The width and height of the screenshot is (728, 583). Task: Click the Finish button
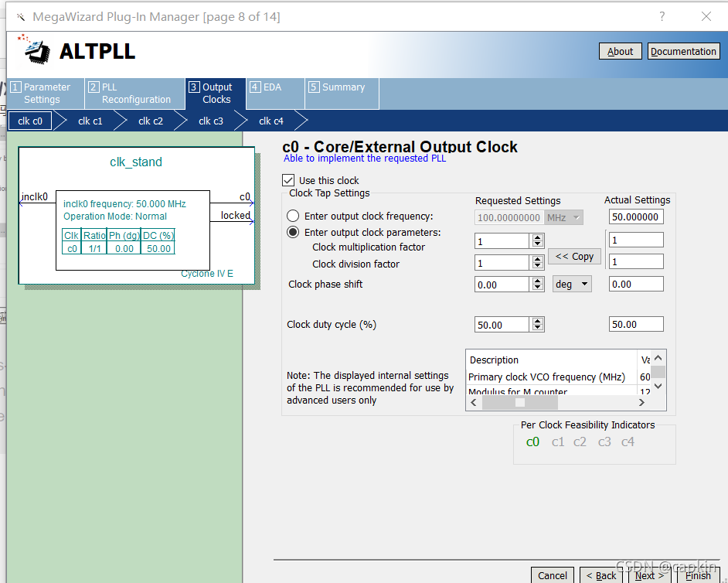pyautogui.click(x=698, y=575)
